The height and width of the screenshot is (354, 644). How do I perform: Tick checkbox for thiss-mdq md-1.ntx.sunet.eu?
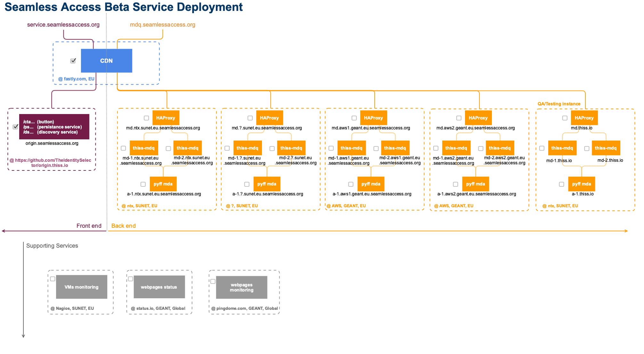pyautogui.click(x=123, y=148)
